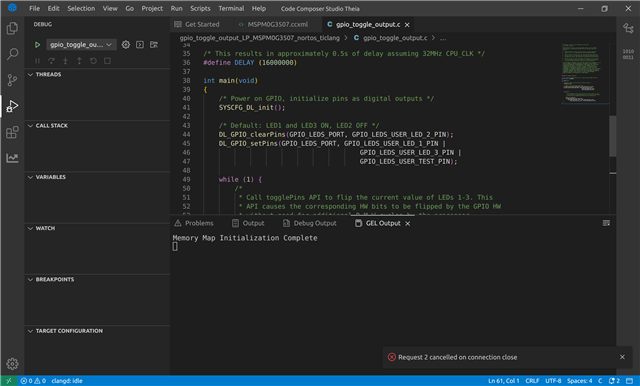The image size is (640, 386).
Task: Click the C language mode indicator
Action: pyautogui.click(x=600, y=381)
